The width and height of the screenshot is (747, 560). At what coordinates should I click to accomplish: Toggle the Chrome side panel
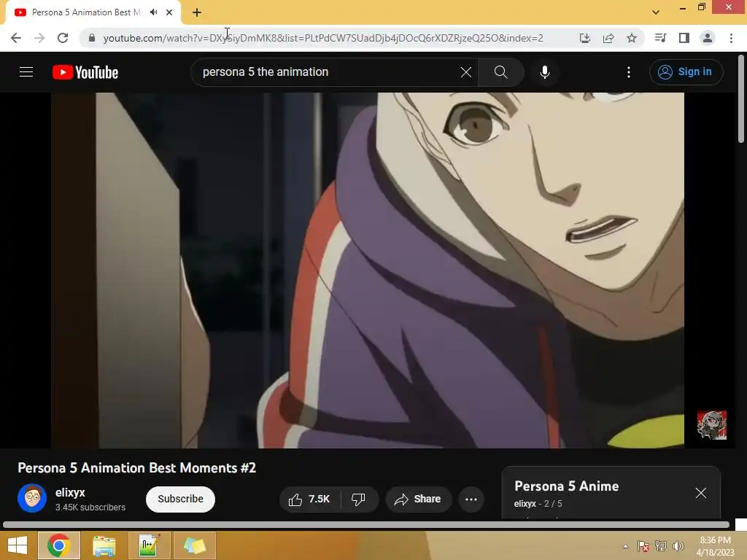(684, 38)
